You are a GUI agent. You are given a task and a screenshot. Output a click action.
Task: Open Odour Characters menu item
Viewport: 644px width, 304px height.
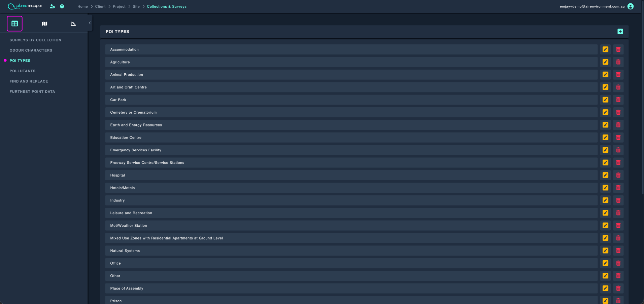31,50
